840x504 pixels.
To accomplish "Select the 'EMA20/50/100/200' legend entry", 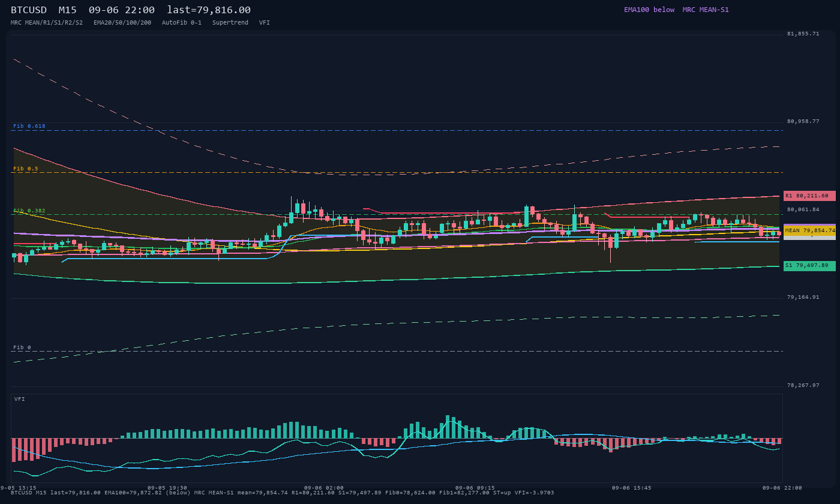I will pos(122,23).
